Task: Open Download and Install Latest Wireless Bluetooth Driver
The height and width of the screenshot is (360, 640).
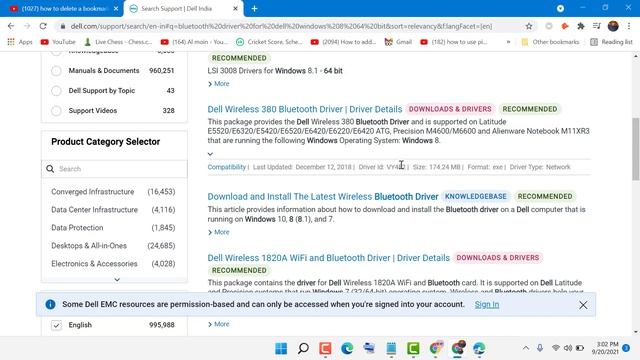Action: pos(322,197)
